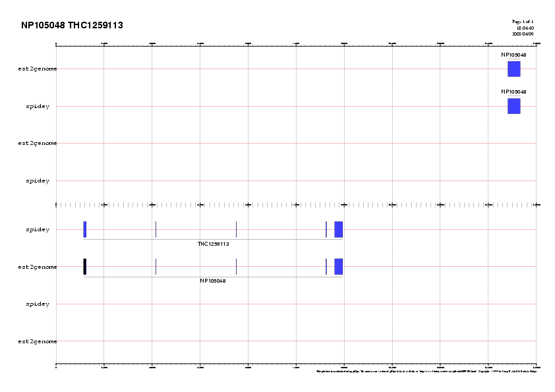Click the blue NP105048 block on top est2genome track
Viewport: 555px width, 392px height.
coord(513,69)
